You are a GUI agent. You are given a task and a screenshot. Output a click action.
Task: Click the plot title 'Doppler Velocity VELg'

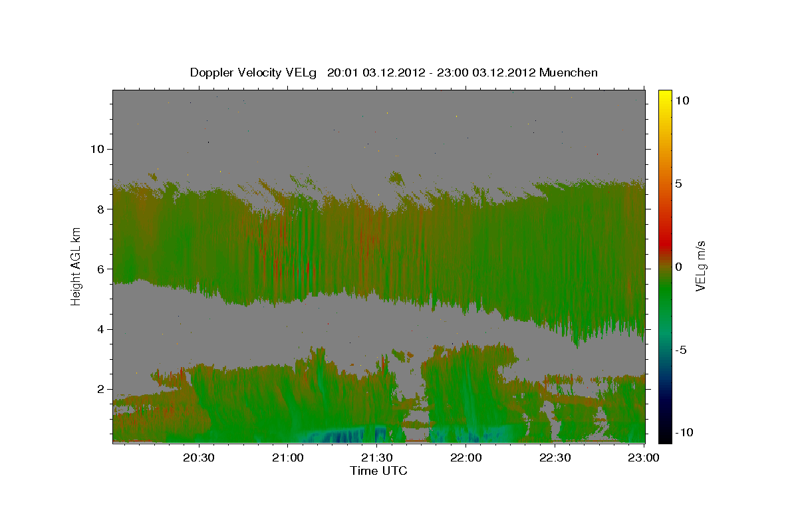254,72
